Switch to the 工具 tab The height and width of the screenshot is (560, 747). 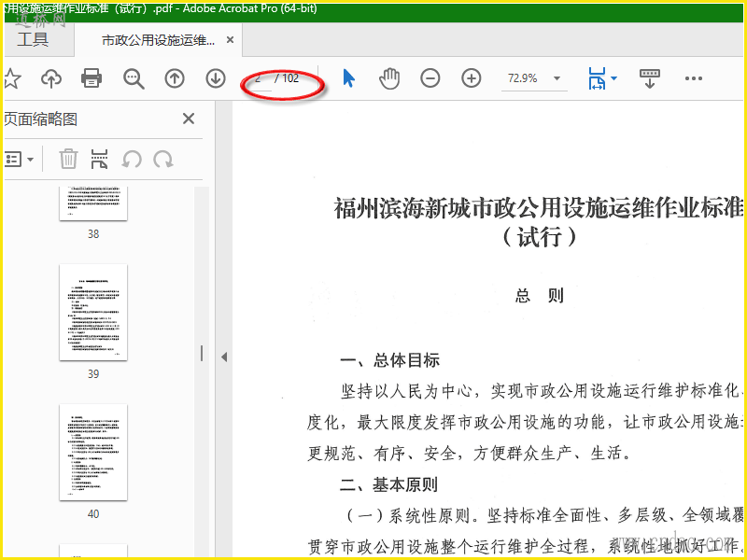pyautogui.click(x=33, y=39)
